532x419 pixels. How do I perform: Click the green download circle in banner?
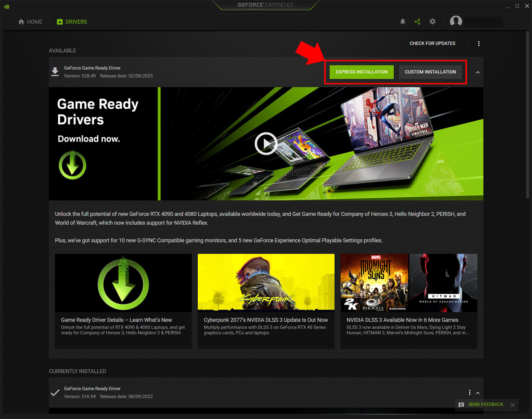click(x=72, y=165)
